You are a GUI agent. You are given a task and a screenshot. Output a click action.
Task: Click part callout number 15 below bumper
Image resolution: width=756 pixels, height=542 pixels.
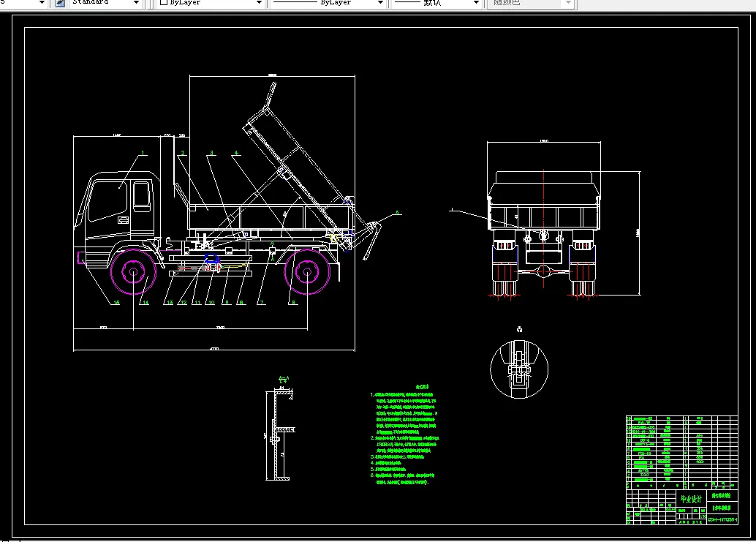(x=116, y=302)
